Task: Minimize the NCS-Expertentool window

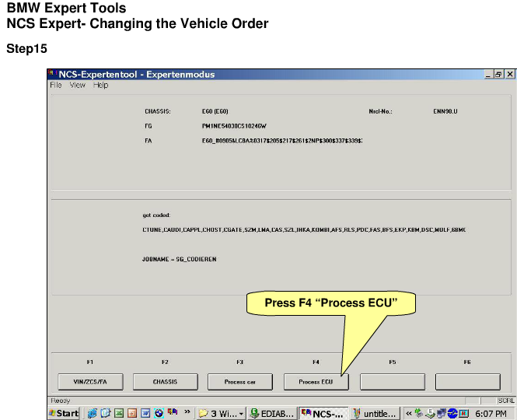Action: tap(489, 74)
